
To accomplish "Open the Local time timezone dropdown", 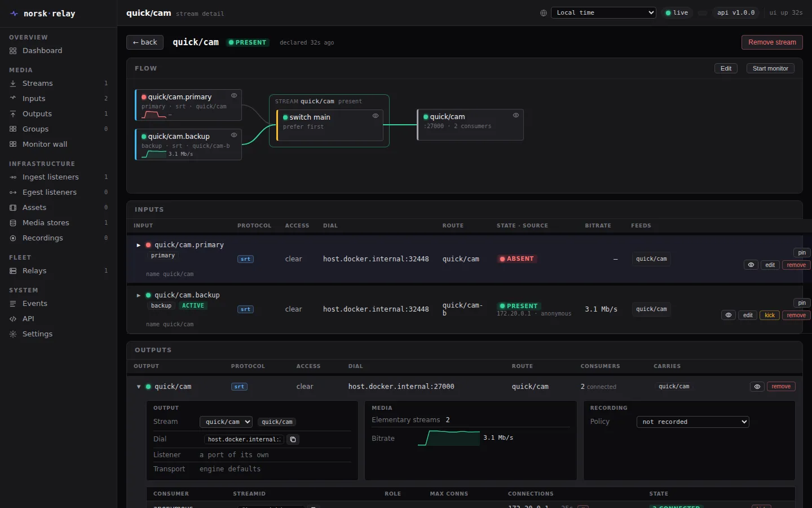I will pos(604,12).
